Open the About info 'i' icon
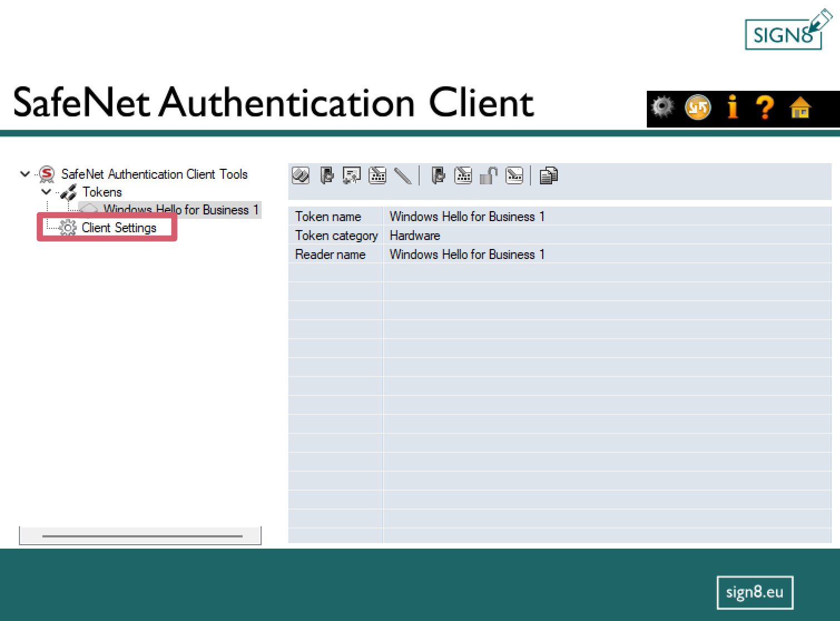 click(x=733, y=107)
